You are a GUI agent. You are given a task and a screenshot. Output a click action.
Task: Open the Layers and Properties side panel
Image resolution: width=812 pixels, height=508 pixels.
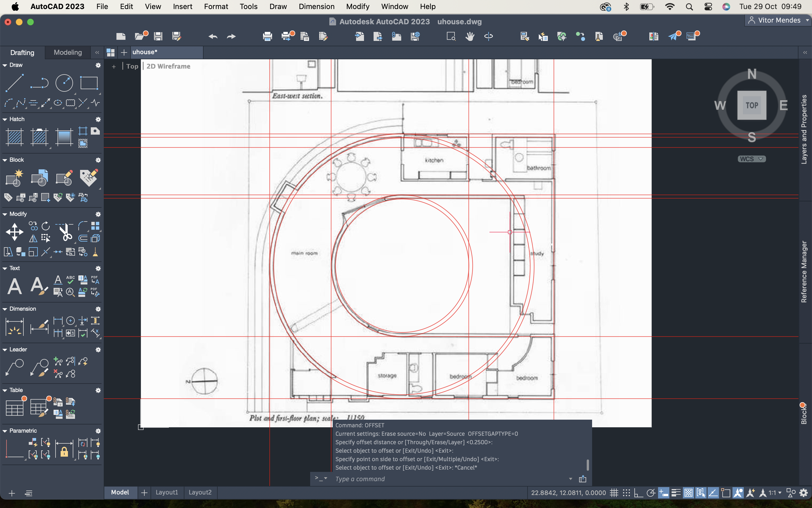point(804,129)
